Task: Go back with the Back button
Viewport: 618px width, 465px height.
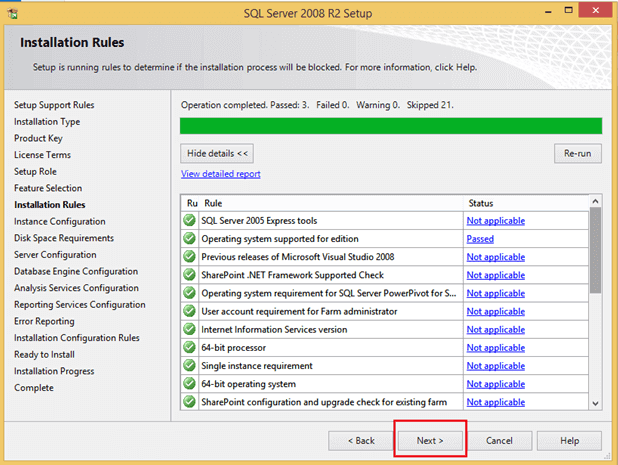Action: coord(361,440)
